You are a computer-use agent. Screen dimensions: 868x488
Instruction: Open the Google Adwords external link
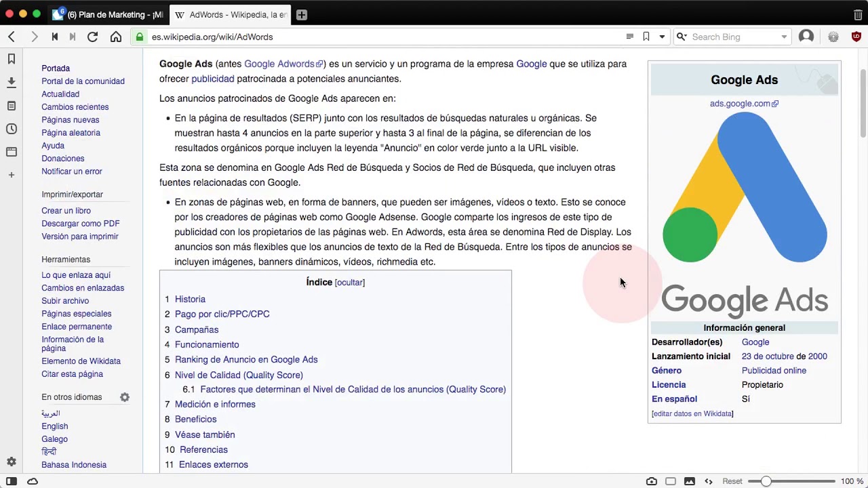(x=283, y=64)
